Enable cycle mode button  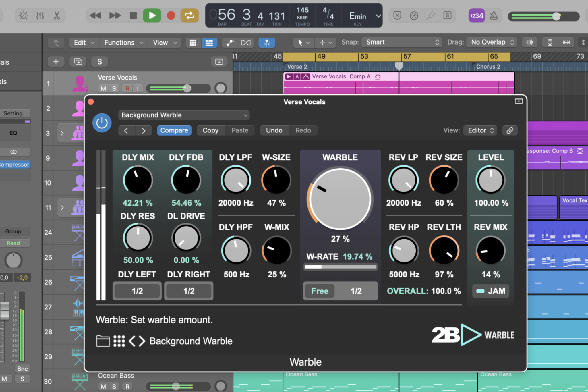point(189,16)
